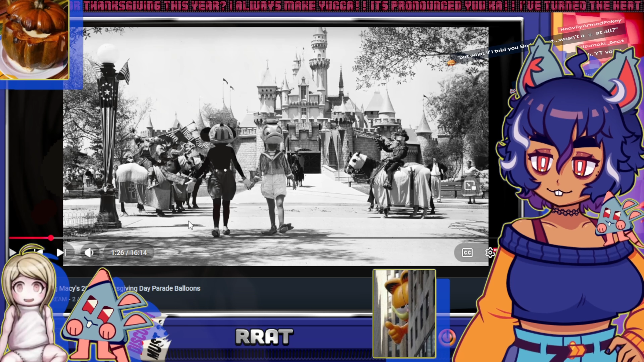644x362 pixels.
Task: Click the play button in video controls
Action: 13,252
